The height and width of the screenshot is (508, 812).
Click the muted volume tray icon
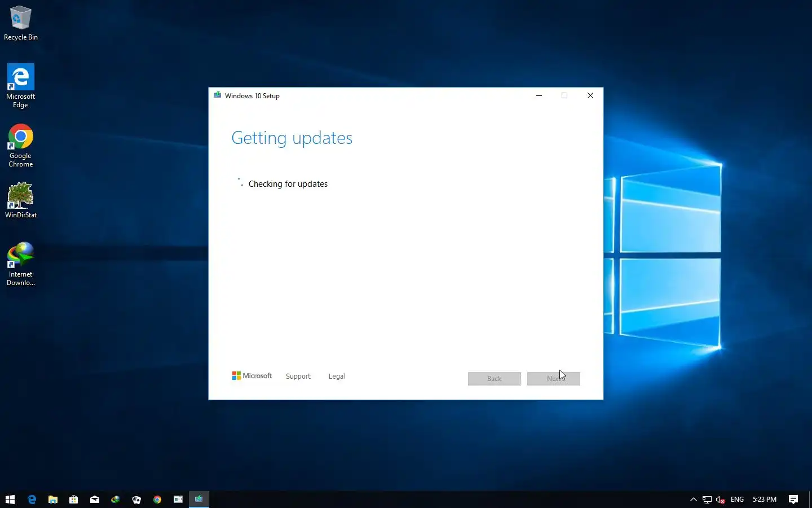pyautogui.click(x=721, y=500)
